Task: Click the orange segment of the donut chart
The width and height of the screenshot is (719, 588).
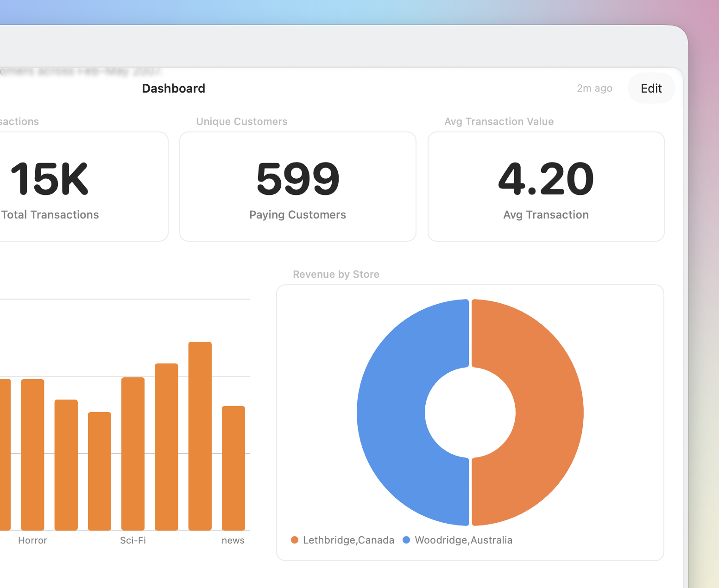Action: [533, 412]
